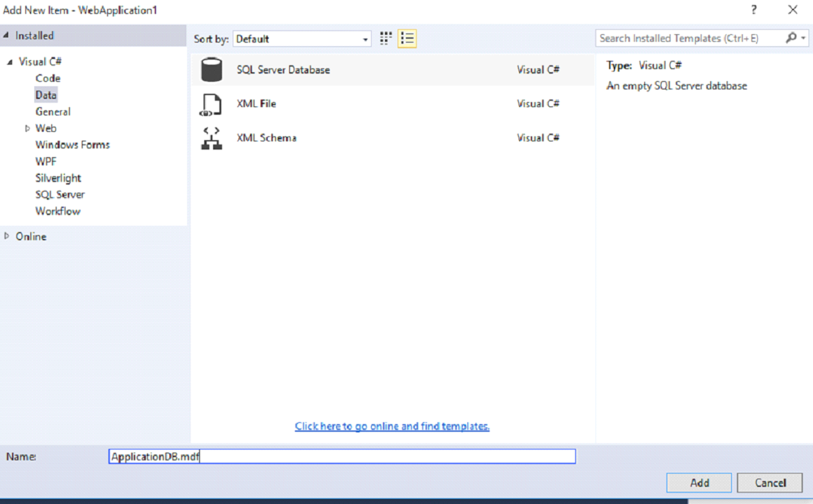Image resolution: width=813 pixels, height=504 pixels.
Task: Select the Data category
Action: (46, 94)
